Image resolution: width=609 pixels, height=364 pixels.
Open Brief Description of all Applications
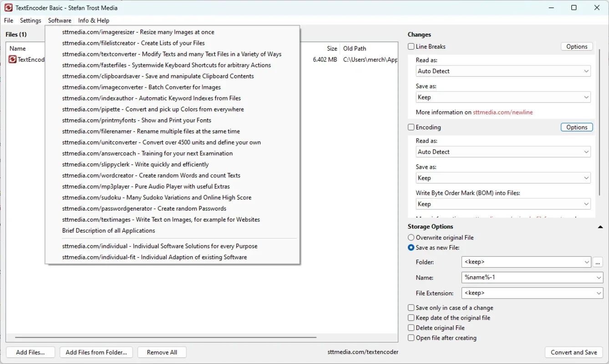coord(172,231)
